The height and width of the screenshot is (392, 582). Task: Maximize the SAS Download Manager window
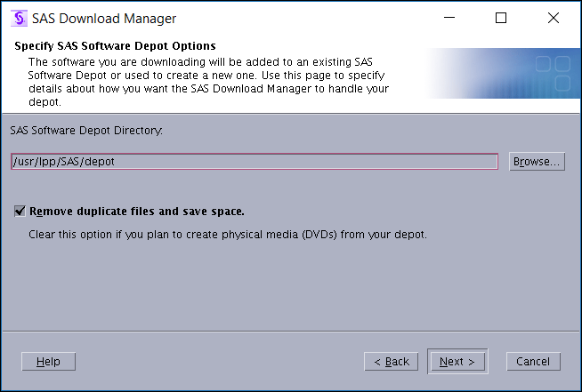501,18
